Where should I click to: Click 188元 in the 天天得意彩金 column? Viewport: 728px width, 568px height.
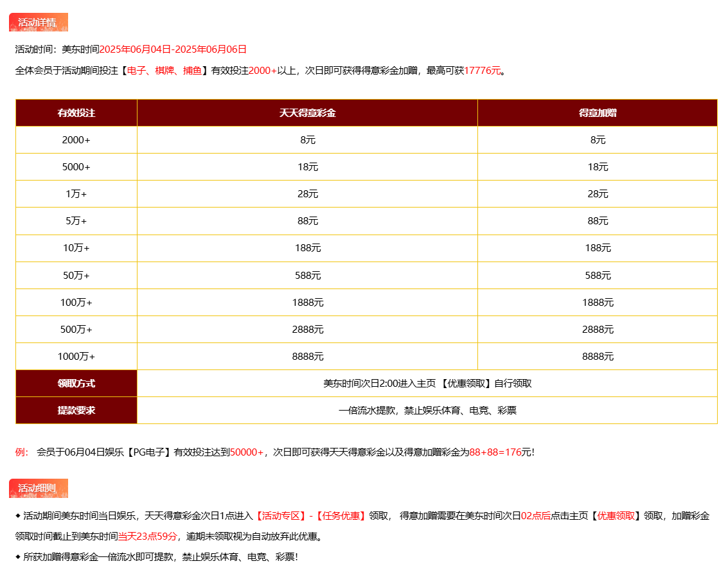coord(307,248)
